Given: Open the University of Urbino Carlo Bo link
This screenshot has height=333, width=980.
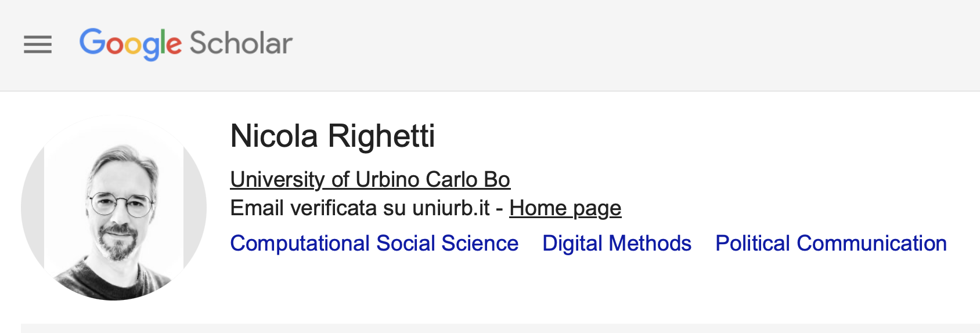Looking at the screenshot, I should click(370, 180).
